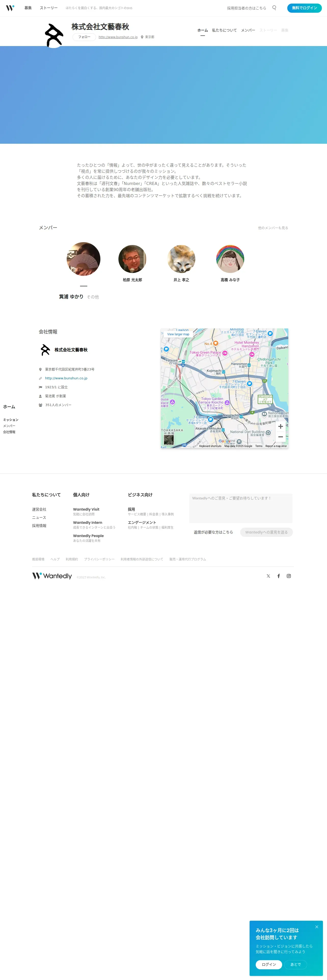Open Wantedly Intern footer link
Viewport: 327px width, 980px height.
click(88, 523)
